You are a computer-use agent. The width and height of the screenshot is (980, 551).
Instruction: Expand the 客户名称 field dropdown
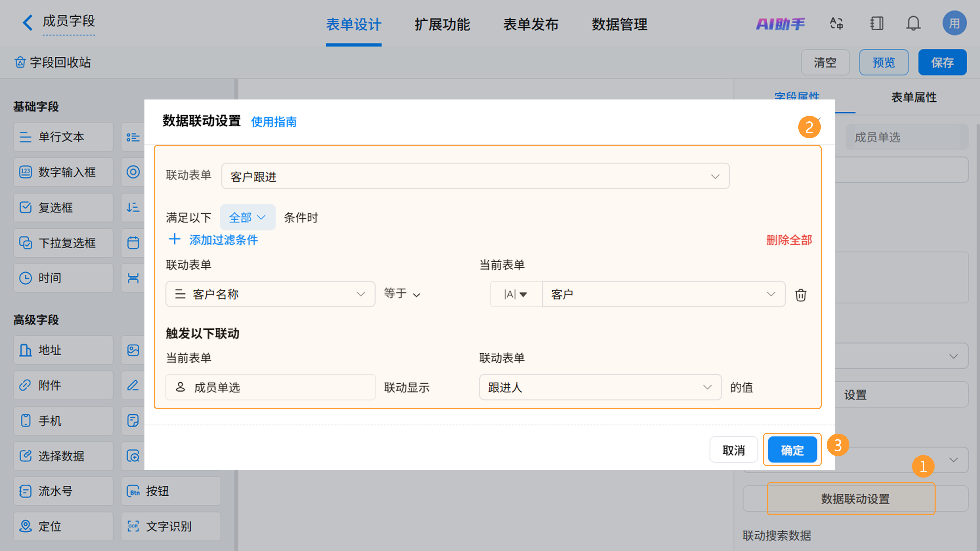click(270, 294)
